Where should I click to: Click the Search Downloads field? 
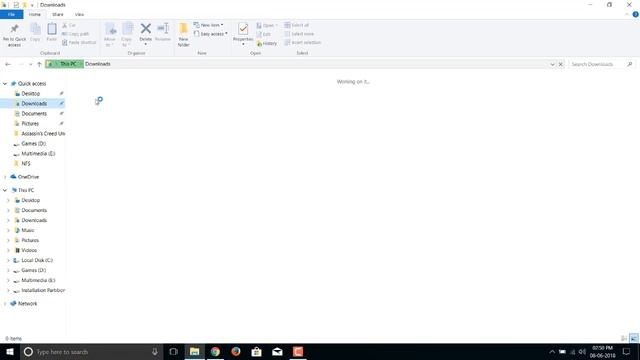(x=601, y=64)
